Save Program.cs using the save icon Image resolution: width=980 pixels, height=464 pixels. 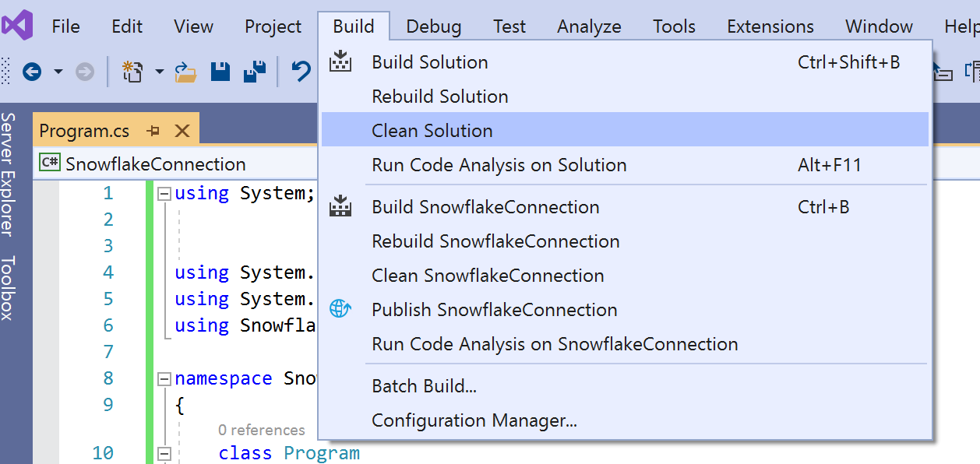220,71
